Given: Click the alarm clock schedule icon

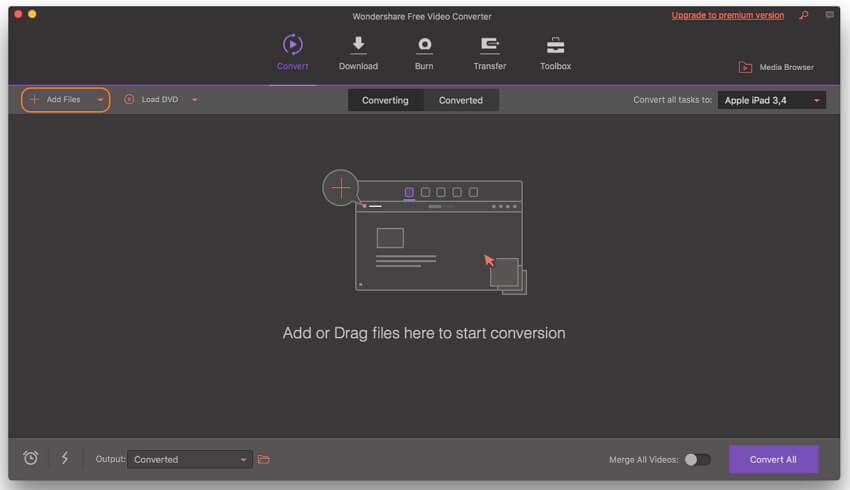Looking at the screenshot, I should 31,458.
